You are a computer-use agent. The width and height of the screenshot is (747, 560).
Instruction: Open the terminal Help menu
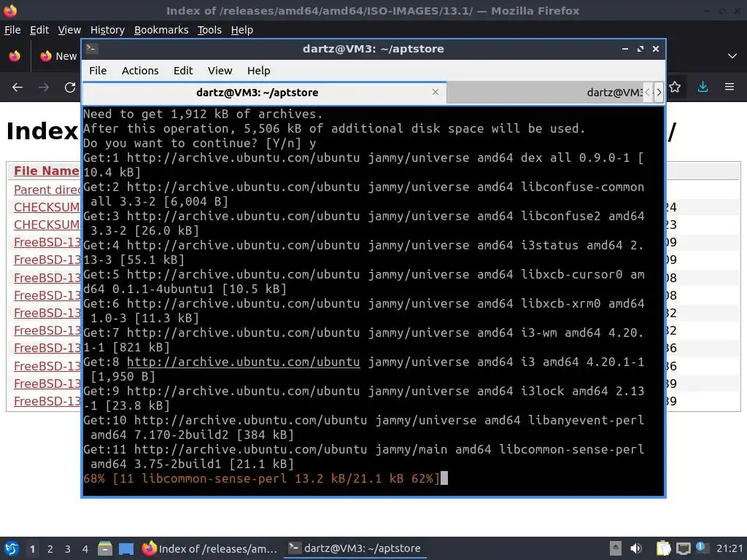259,71
